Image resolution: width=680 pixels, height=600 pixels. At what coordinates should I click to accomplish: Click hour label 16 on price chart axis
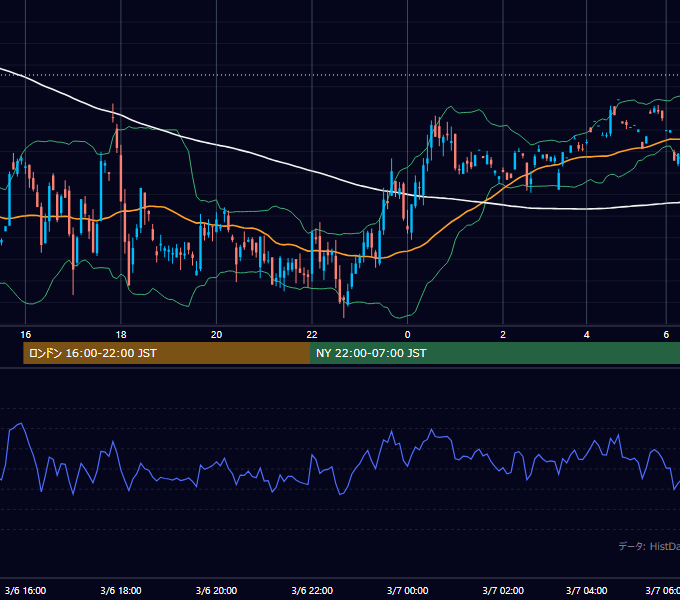[x=26, y=335]
